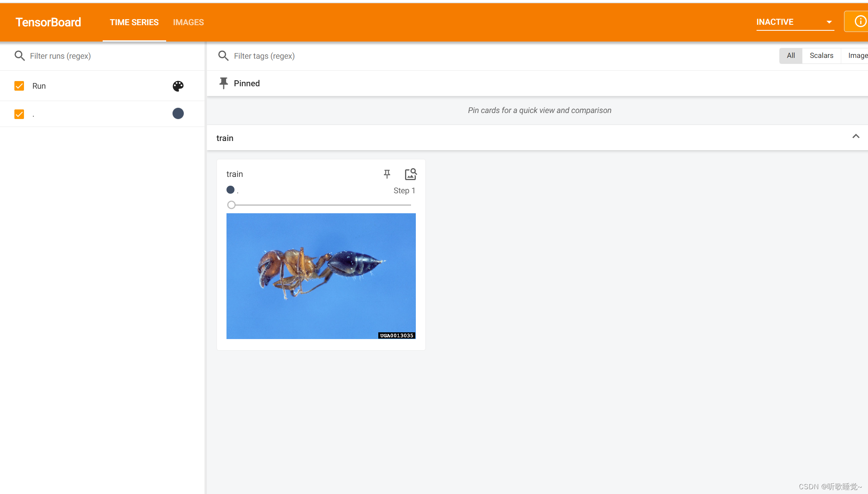Click the color circle next to the '.' run
The height and width of the screenshot is (494, 868).
coord(178,113)
